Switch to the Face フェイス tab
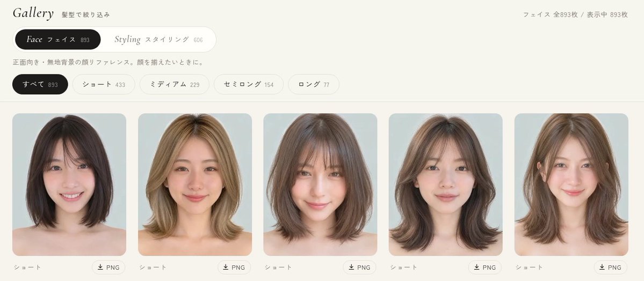The height and width of the screenshot is (281, 644). pos(58,39)
